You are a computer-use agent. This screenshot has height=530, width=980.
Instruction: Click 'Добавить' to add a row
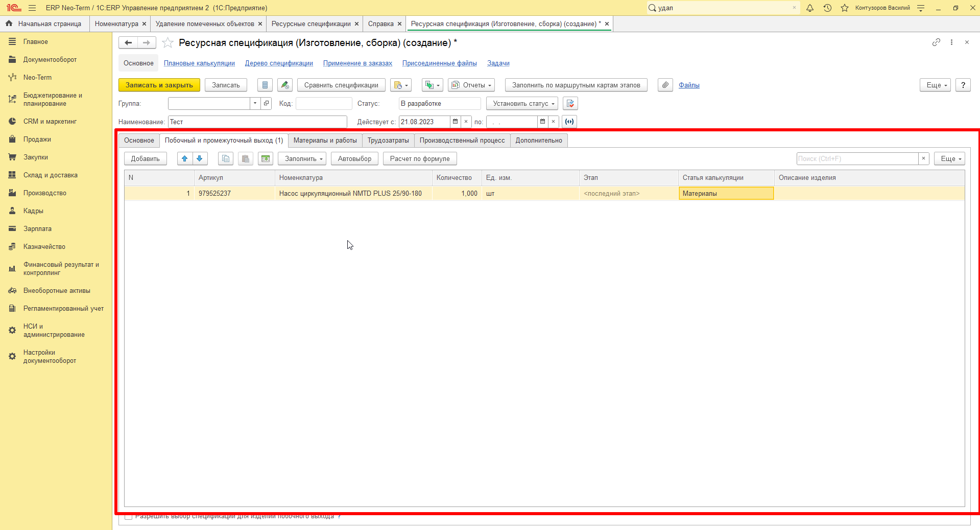pos(146,158)
